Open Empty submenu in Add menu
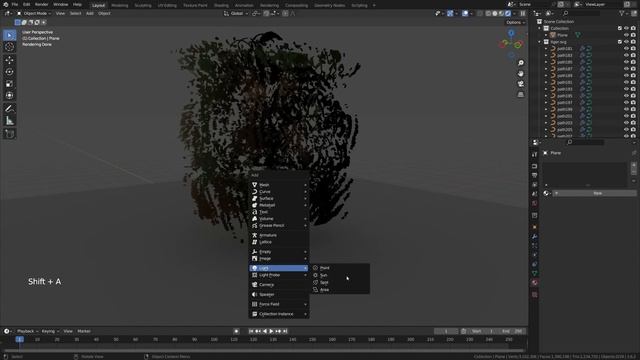Image resolution: width=640 pixels, height=360 pixels. [279, 251]
